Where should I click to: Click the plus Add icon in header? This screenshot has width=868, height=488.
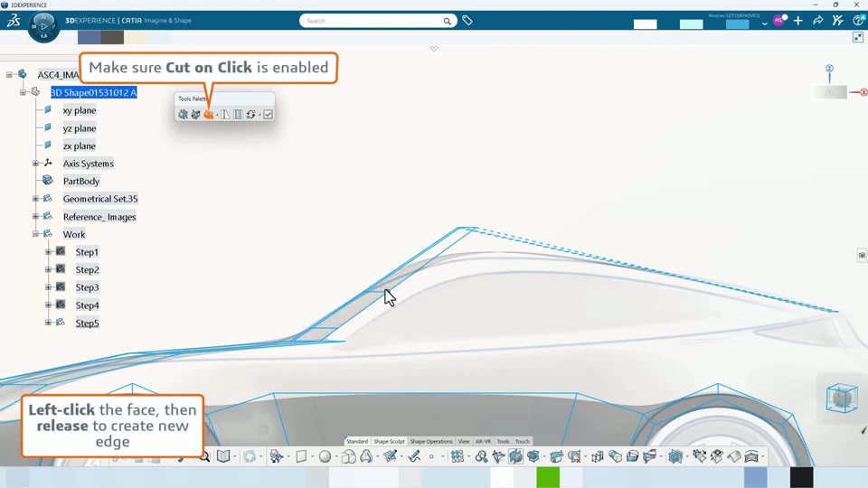click(797, 21)
